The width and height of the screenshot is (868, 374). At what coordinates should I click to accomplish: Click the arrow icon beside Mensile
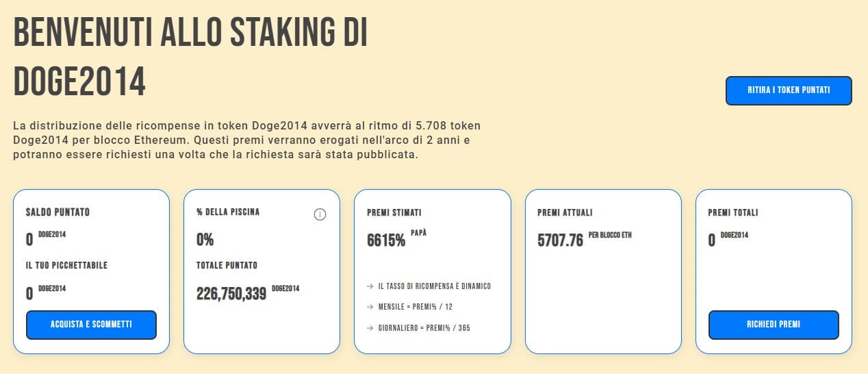coord(370,307)
